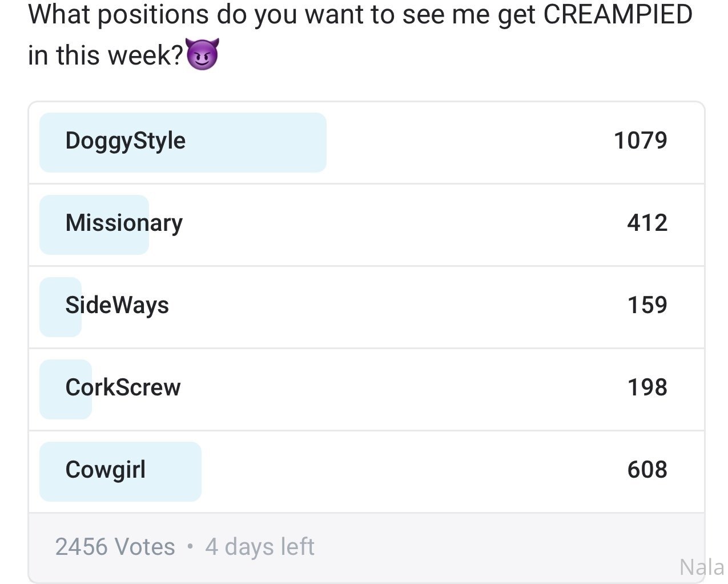Select the Missionary poll option
The width and height of the screenshot is (728, 584).
click(366, 225)
